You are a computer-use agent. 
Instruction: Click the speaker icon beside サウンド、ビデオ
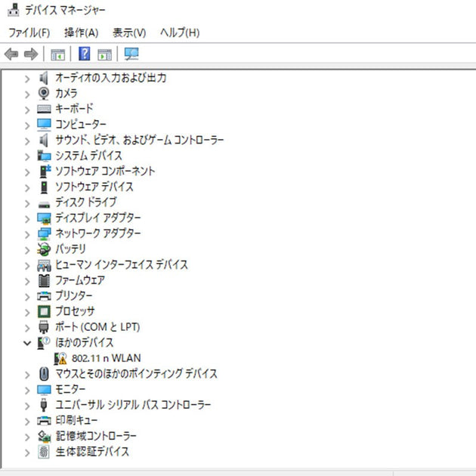[44, 141]
